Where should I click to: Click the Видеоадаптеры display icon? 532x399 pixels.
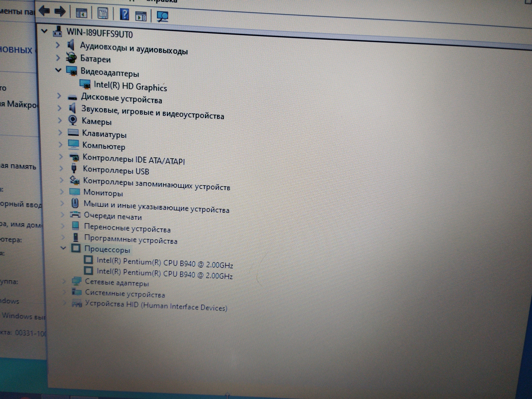coord(72,71)
